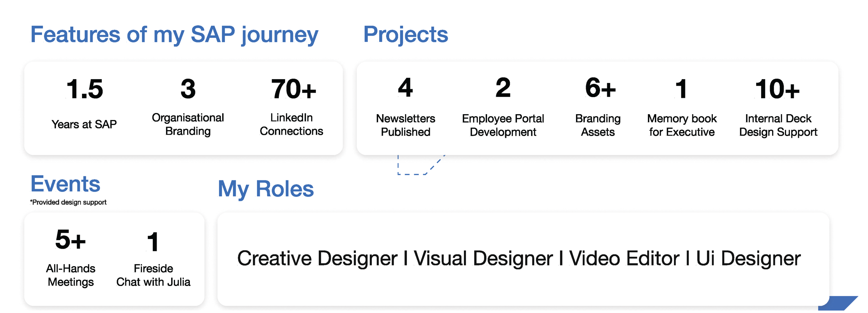Select the '1' above Fireside Chat

click(153, 242)
